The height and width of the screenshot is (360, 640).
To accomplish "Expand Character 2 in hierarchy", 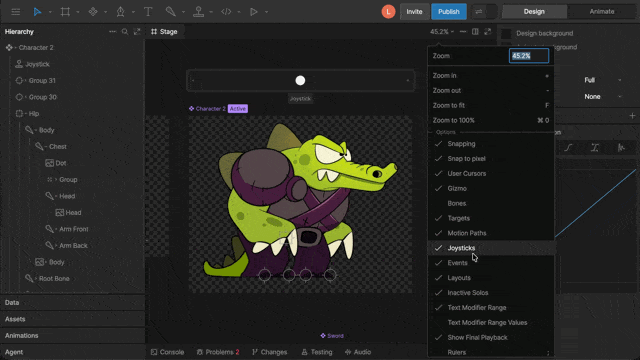I will [15, 48].
